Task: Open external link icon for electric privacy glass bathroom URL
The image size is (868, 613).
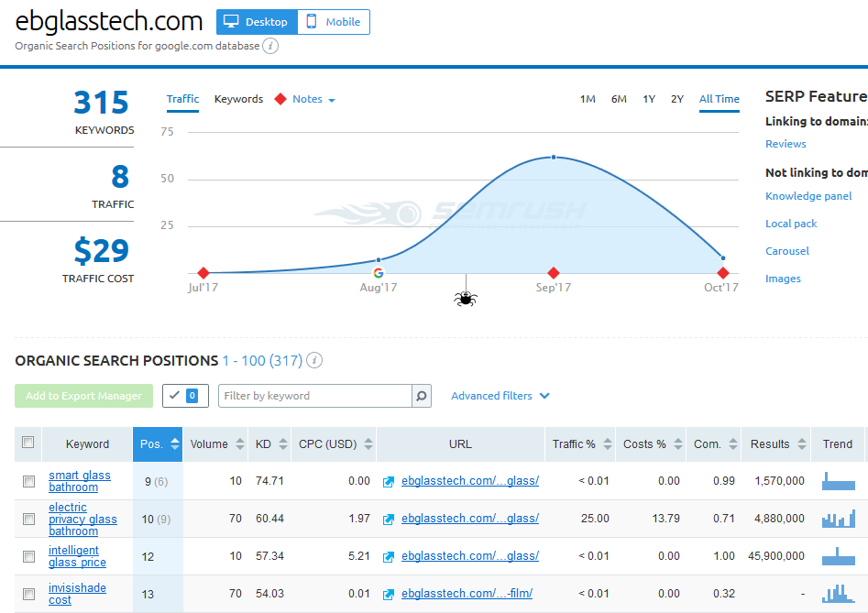Action: pos(389,520)
